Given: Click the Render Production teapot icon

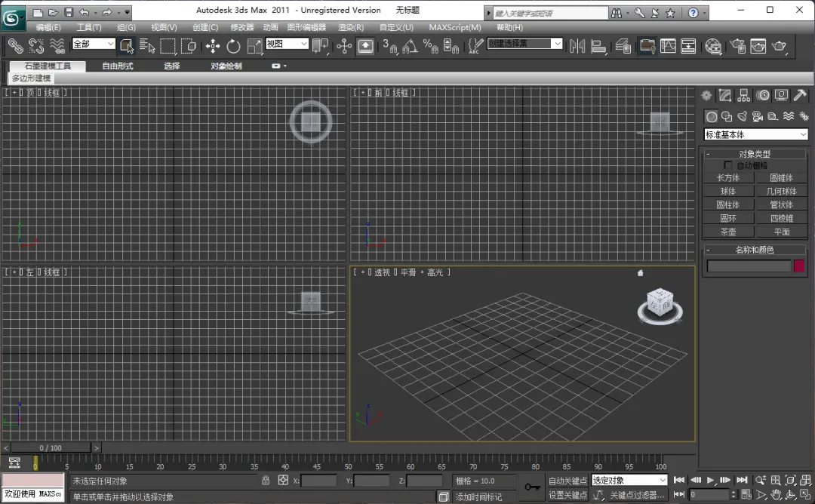Looking at the screenshot, I should [x=780, y=46].
